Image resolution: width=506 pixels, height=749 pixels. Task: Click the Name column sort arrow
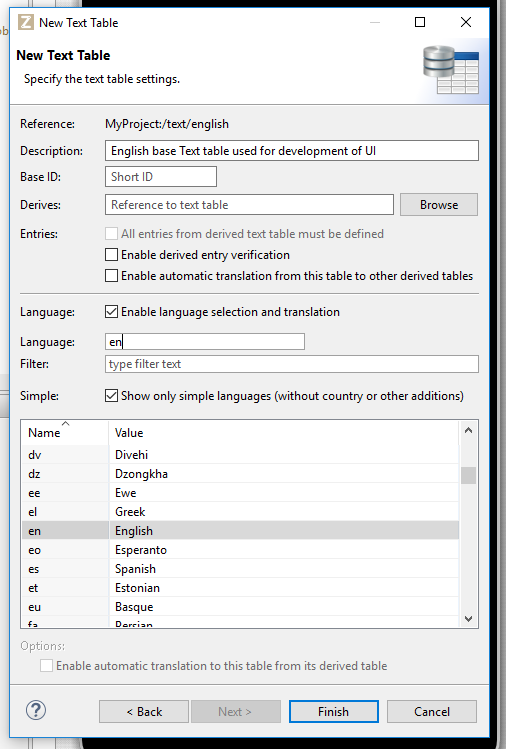pos(65,423)
